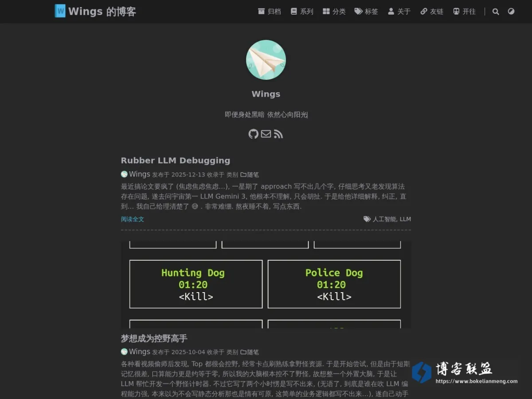Open the Wings 的博客 site title link
The image size is (532, 399).
point(102,12)
